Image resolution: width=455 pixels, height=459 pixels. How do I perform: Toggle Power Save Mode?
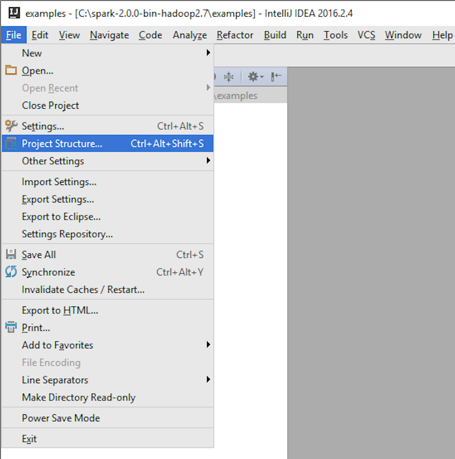point(107,418)
